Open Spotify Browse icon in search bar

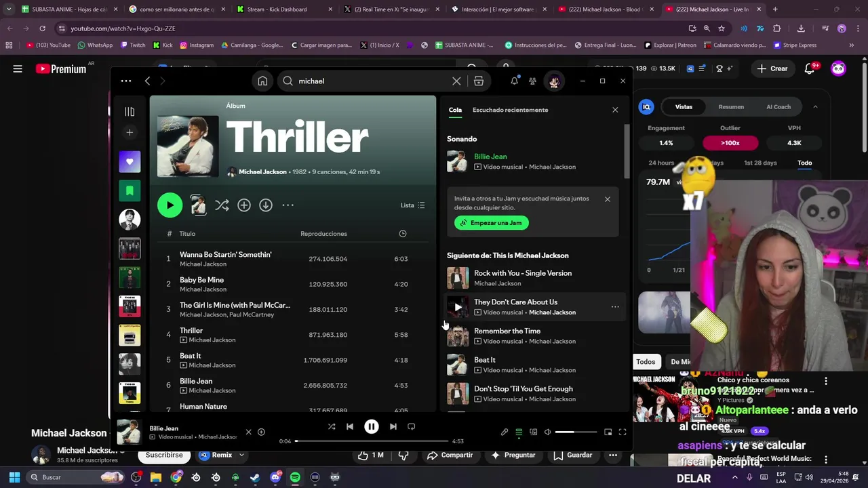pyautogui.click(x=479, y=81)
